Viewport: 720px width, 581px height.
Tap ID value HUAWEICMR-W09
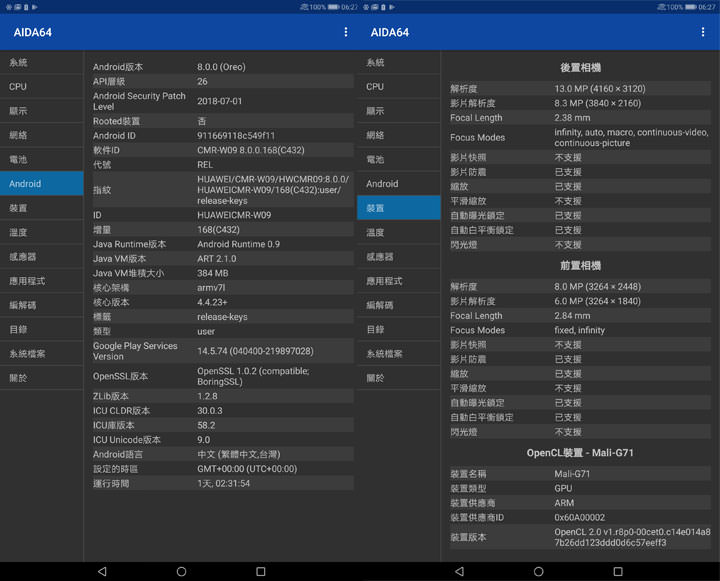point(234,215)
